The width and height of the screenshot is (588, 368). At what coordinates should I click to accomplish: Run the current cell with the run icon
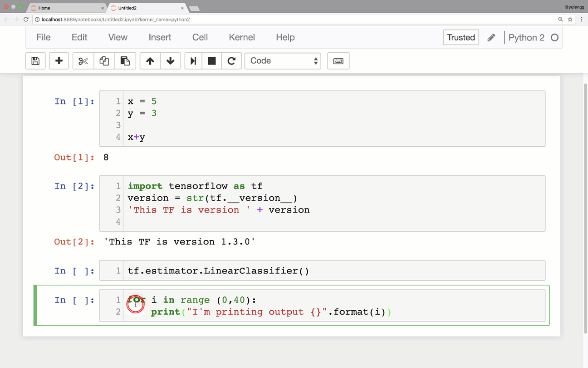point(193,61)
